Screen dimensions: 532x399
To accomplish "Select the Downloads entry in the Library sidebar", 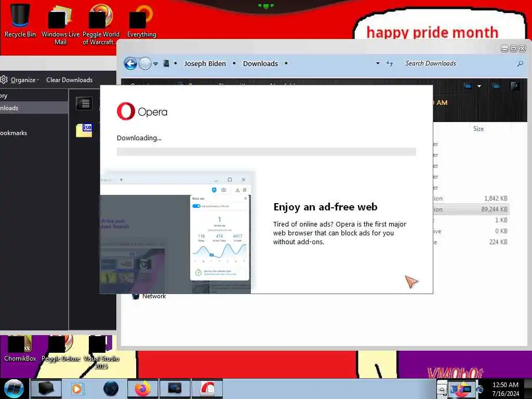I will [x=34, y=108].
